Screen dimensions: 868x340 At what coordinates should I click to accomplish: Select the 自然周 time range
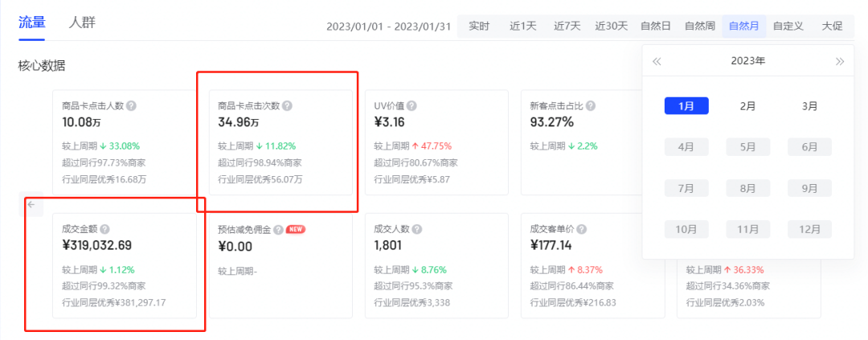[x=700, y=26]
